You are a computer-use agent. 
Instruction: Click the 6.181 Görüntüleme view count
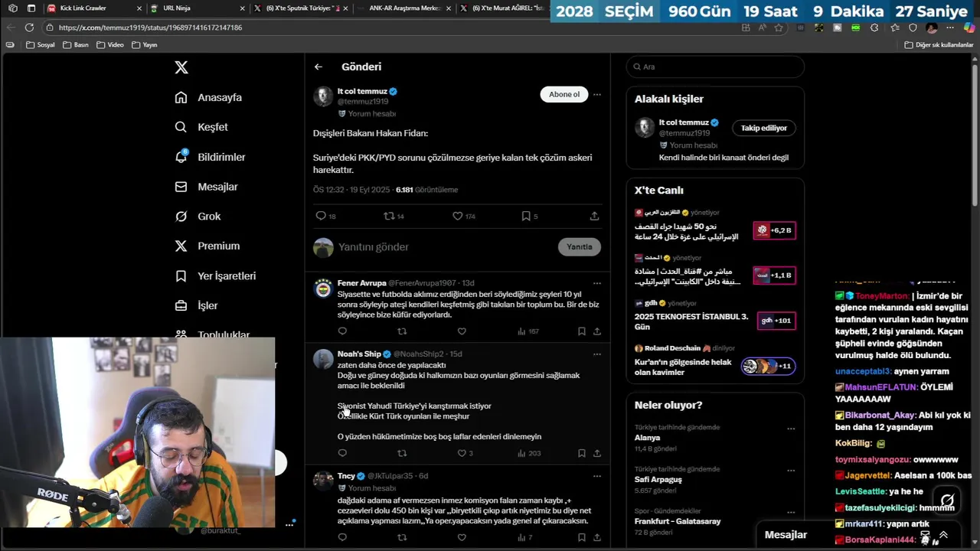426,190
